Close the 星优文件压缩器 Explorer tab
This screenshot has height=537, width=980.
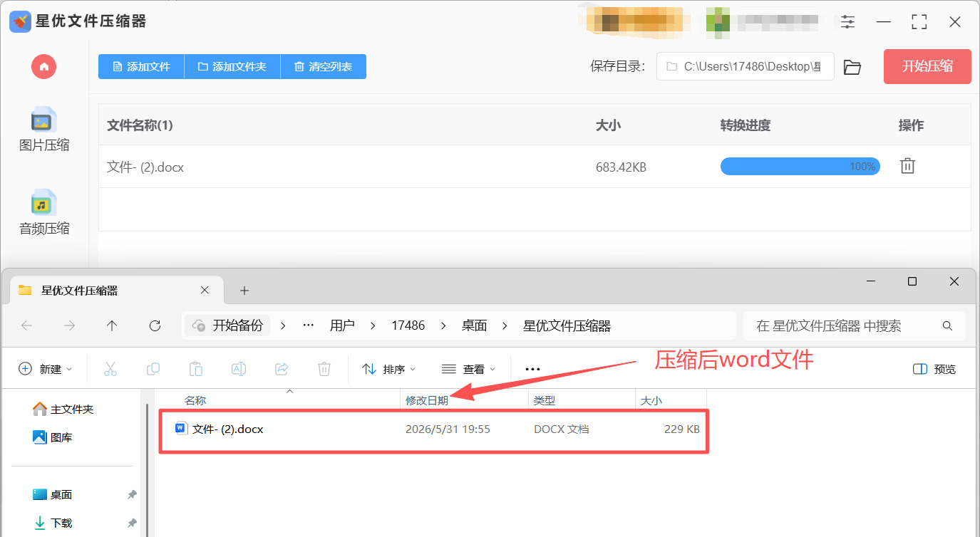point(205,290)
